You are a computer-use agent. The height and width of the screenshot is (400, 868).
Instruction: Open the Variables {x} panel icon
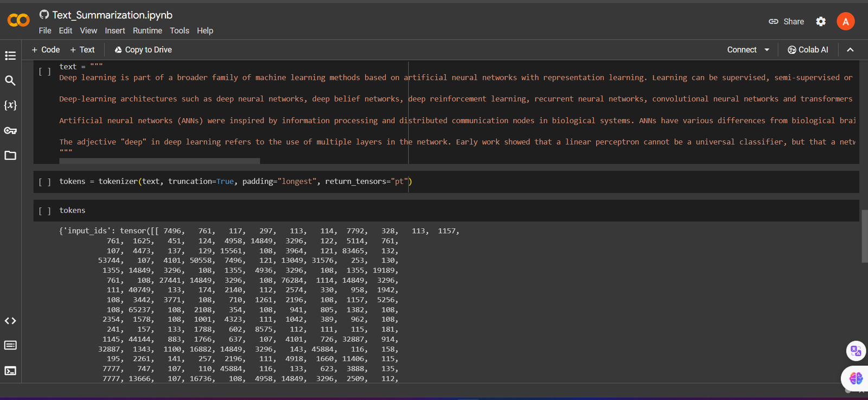click(10, 105)
